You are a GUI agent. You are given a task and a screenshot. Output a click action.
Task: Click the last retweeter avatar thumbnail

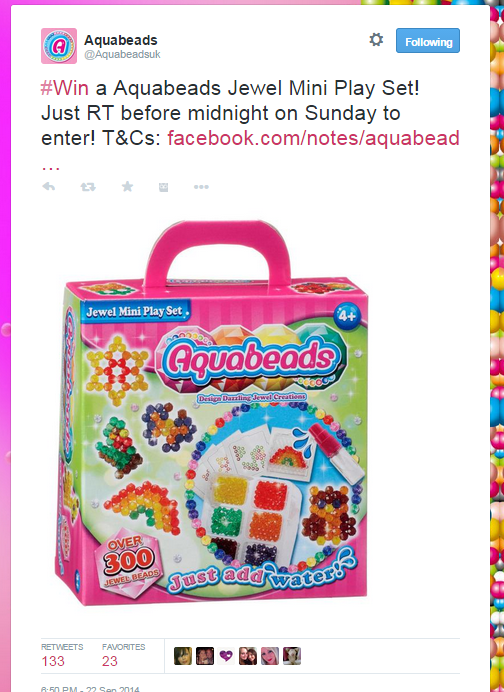pyautogui.click(x=292, y=656)
